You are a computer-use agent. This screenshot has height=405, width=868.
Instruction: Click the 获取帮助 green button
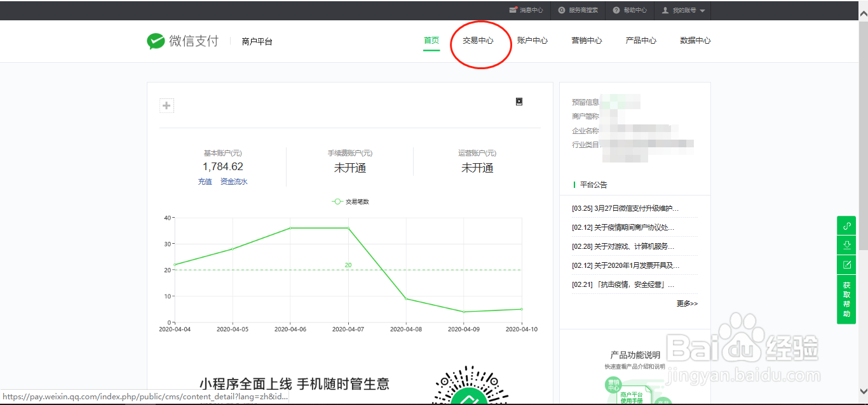pyautogui.click(x=846, y=300)
